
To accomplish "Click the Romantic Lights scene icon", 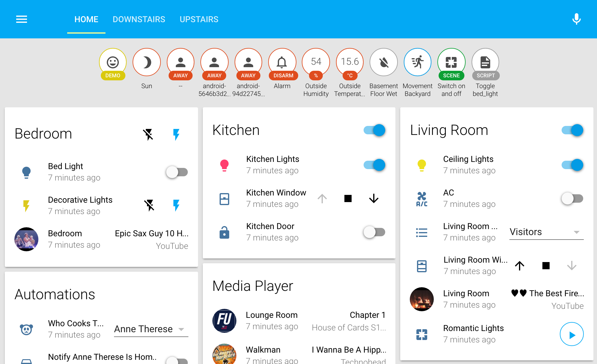I will [x=421, y=333].
